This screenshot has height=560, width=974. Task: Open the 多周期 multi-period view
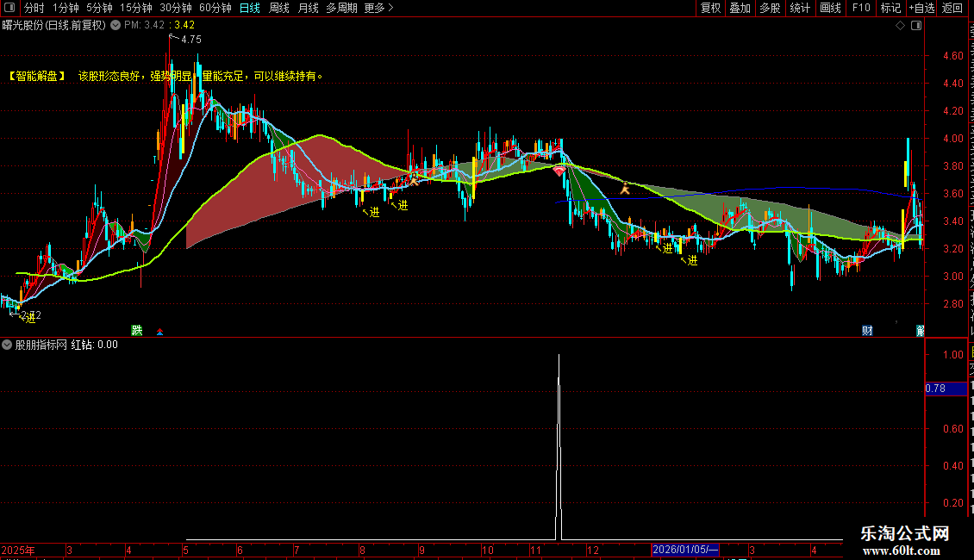click(x=341, y=8)
